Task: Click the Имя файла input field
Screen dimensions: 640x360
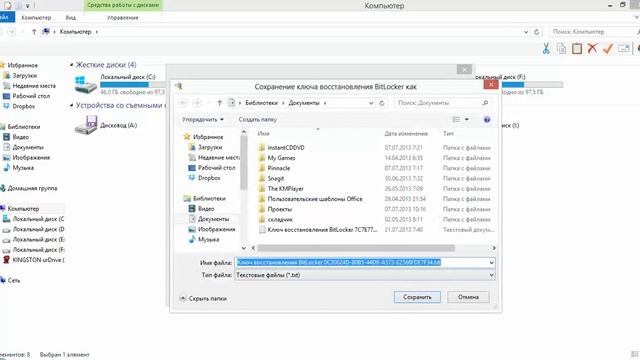Action: click(365, 262)
